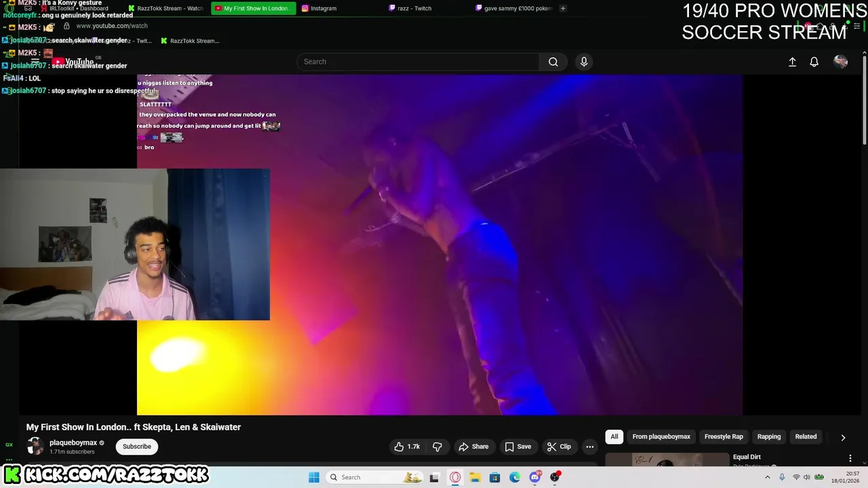Open volume control in system tray
Image resolution: width=868 pixels, height=488 pixels.
pyautogui.click(x=807, y=477)
